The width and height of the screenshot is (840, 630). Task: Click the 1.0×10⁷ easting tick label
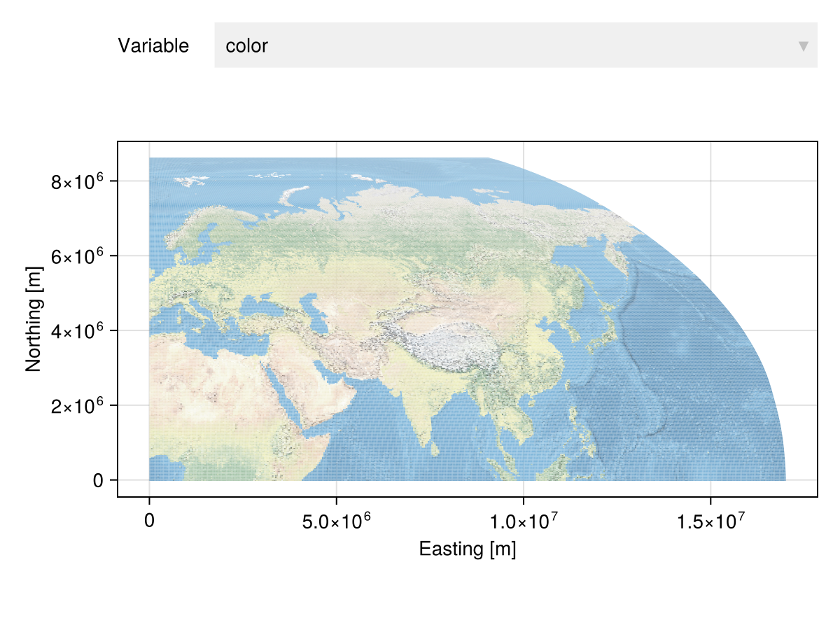(x=524, y=520)
